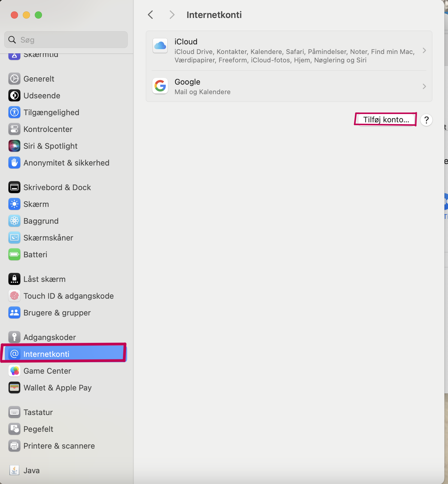Open the Skærm display icon
This screenshot has width=448, height=484.
point(14,204)
